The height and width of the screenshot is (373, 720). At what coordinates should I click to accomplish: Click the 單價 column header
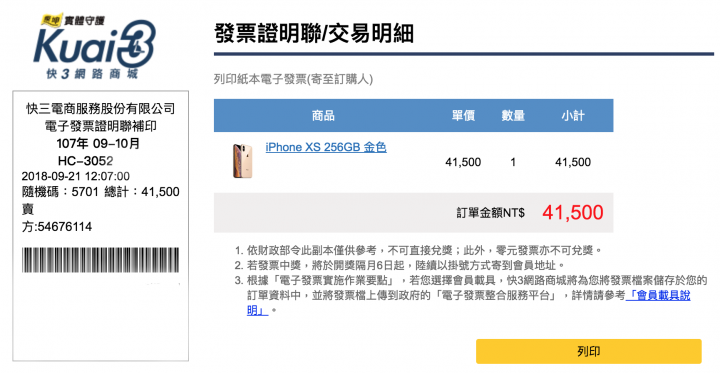(x=463, y=116)
